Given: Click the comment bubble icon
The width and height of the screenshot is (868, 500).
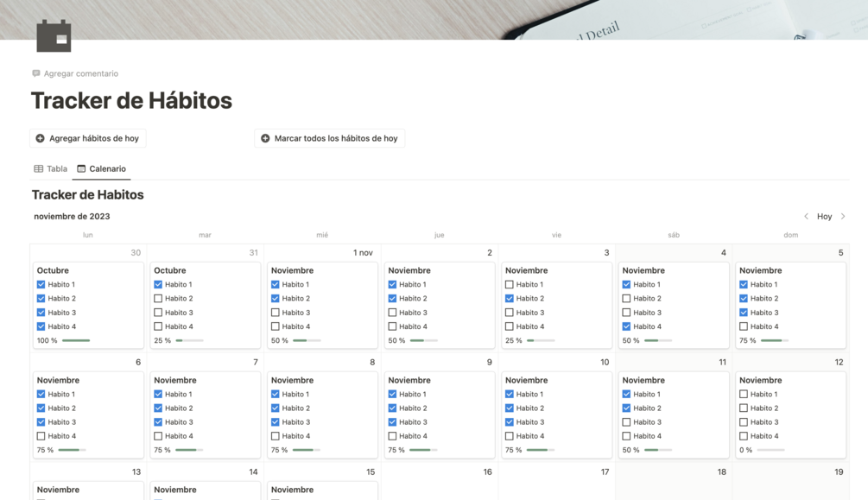Looking at the screenshot, I should (x=36, y=73).
